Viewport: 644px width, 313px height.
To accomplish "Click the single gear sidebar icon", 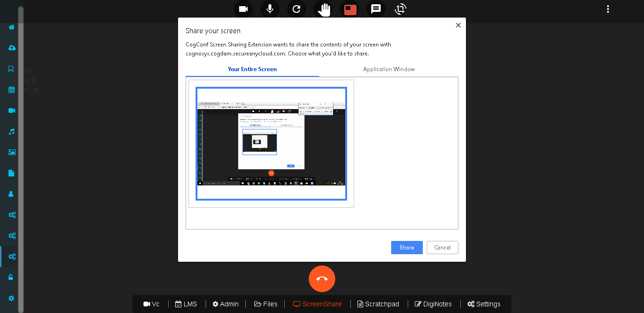I will coord(11,298).
